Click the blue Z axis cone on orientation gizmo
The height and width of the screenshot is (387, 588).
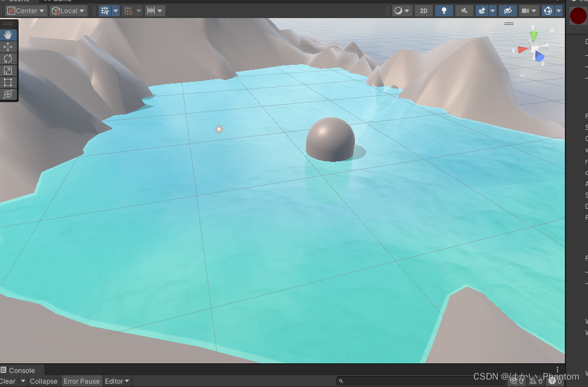pyautogui.click(x=539, y=56)
